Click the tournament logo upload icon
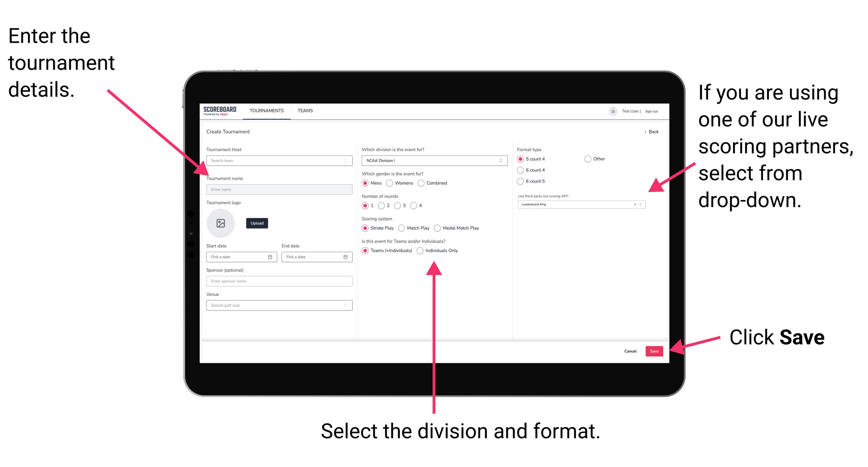868x467 pixels. tap(221, 223)
